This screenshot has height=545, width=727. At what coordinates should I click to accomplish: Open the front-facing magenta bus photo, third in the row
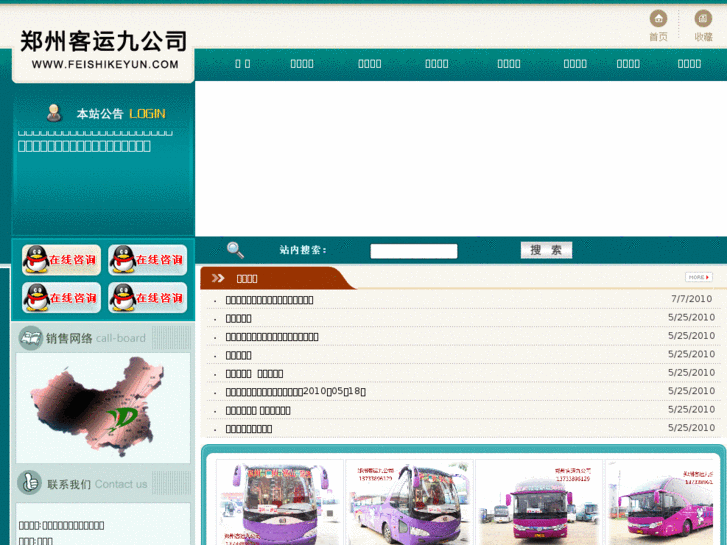pos(539,503)
